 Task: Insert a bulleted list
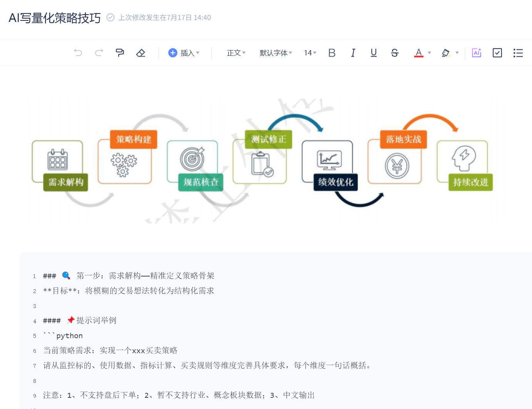click(518, 53)
